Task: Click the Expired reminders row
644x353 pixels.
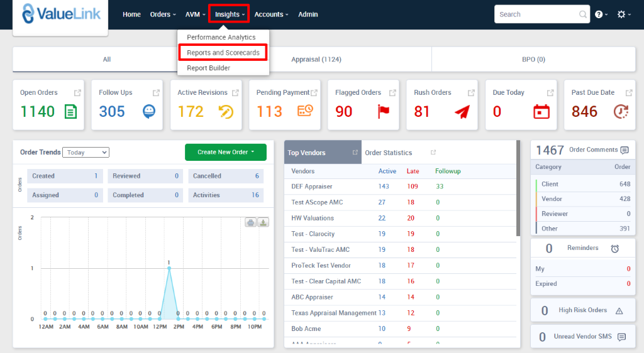Action: [583, 284]
